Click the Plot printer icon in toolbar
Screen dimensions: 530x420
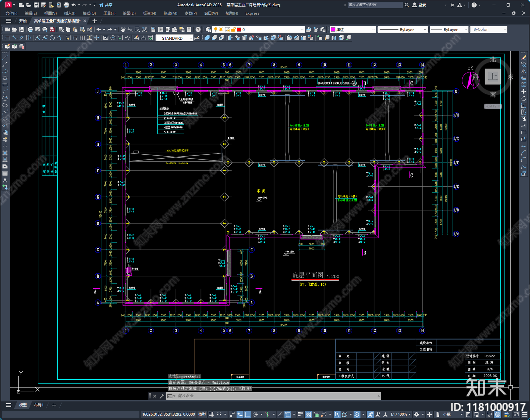(x=30, y=29)
